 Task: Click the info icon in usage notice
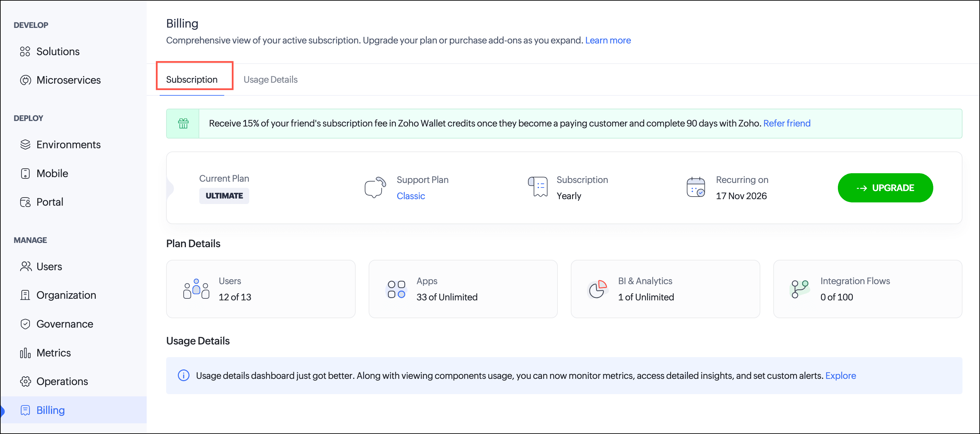click(183, 375)
